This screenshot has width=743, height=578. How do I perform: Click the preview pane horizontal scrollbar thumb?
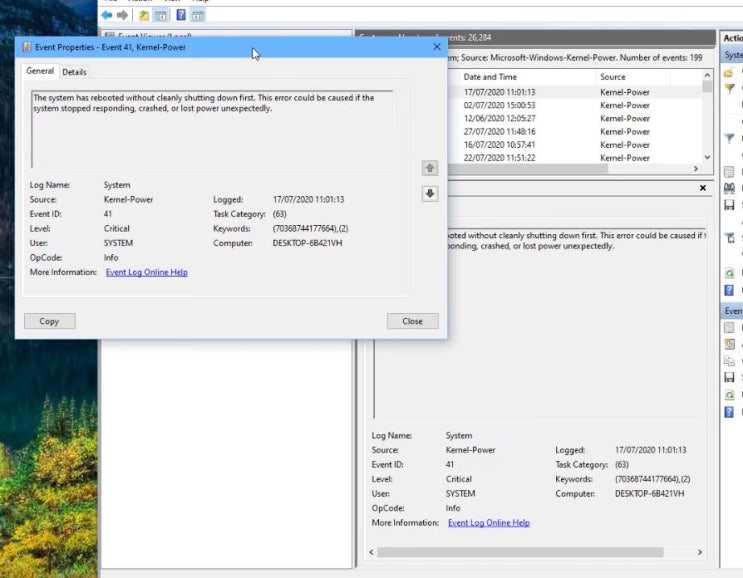520,552
